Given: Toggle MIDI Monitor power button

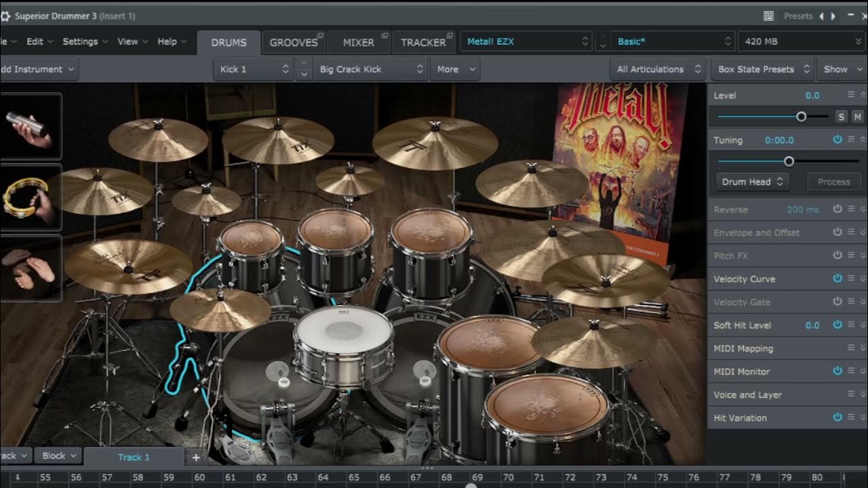Looking at the screenshot, I should click(837, 371).
